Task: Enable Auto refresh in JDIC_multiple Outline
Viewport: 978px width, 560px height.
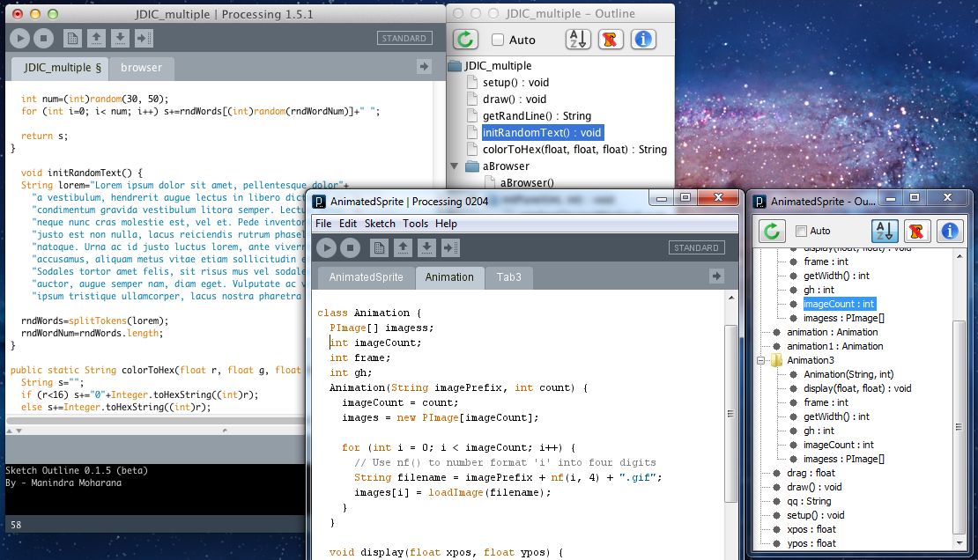Action: [498, 40]
